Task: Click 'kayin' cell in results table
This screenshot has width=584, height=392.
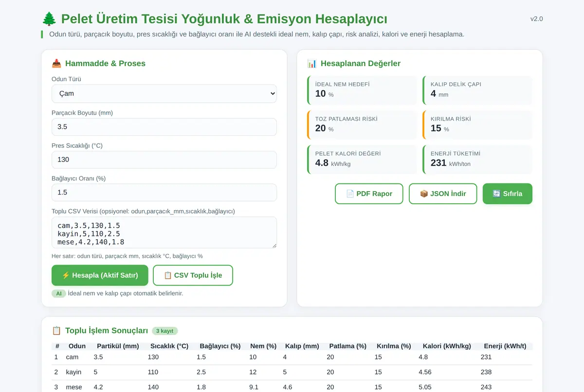Action: pyautogui.click(x=73, y=372)
